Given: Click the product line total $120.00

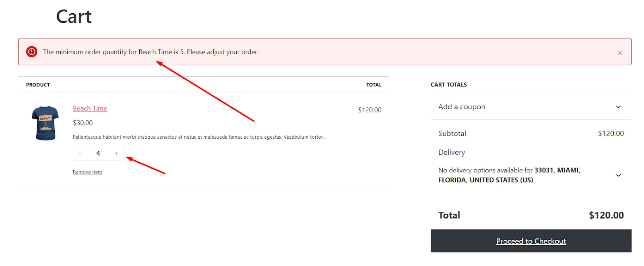Looking at the screenshot, I should tap(369, 110).
